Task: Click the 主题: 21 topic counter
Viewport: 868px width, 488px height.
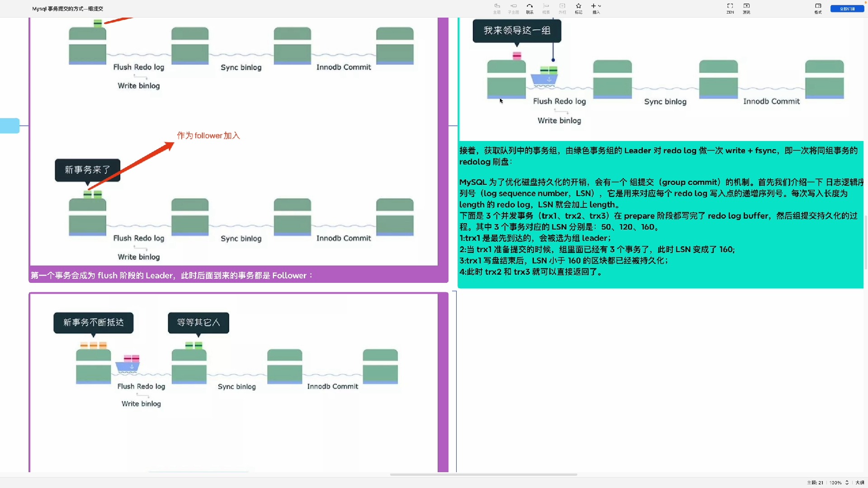Action: click(x=815, y=483)
